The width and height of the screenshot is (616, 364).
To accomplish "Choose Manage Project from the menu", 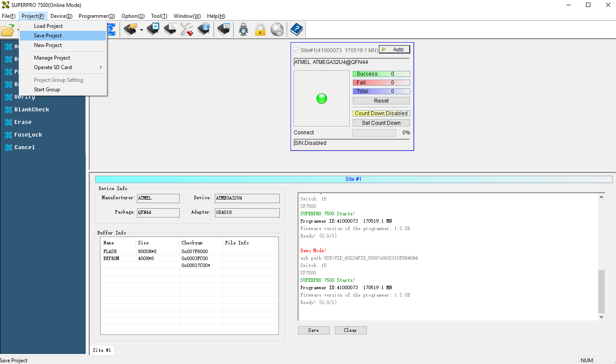I will click(52, 58).
